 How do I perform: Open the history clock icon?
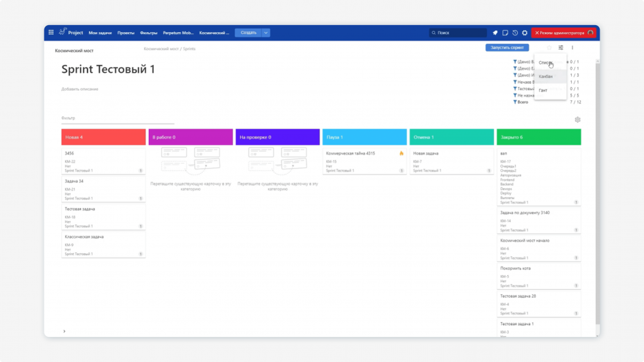coord(515,33)
